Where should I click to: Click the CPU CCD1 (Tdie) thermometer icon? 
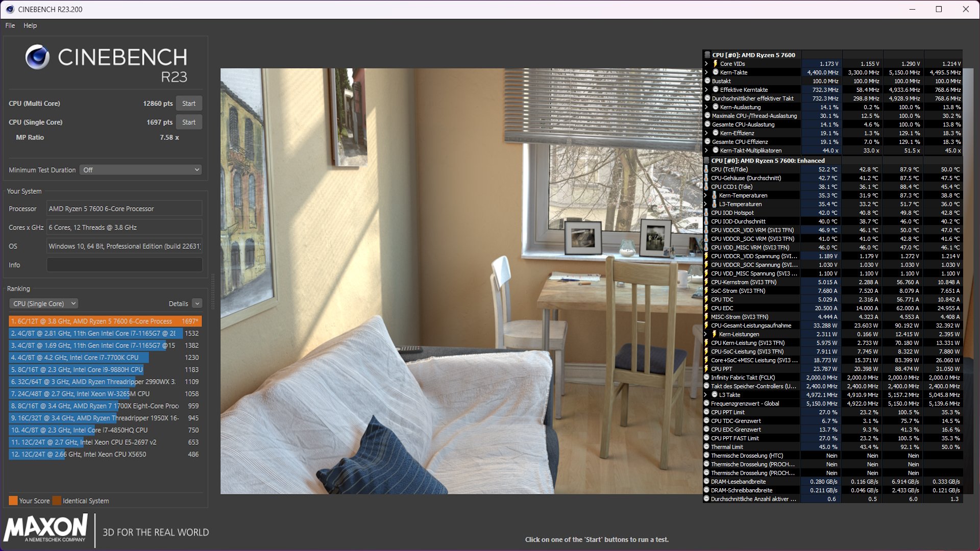(706, 187)
